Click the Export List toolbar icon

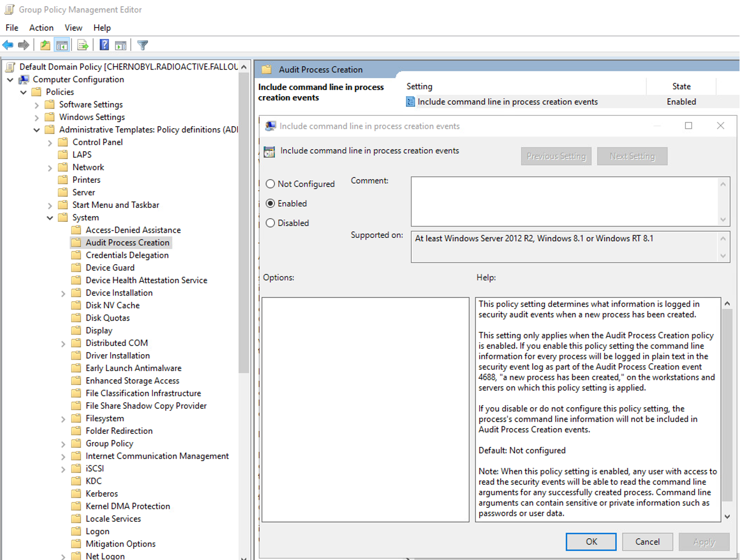tap(82, 45)
